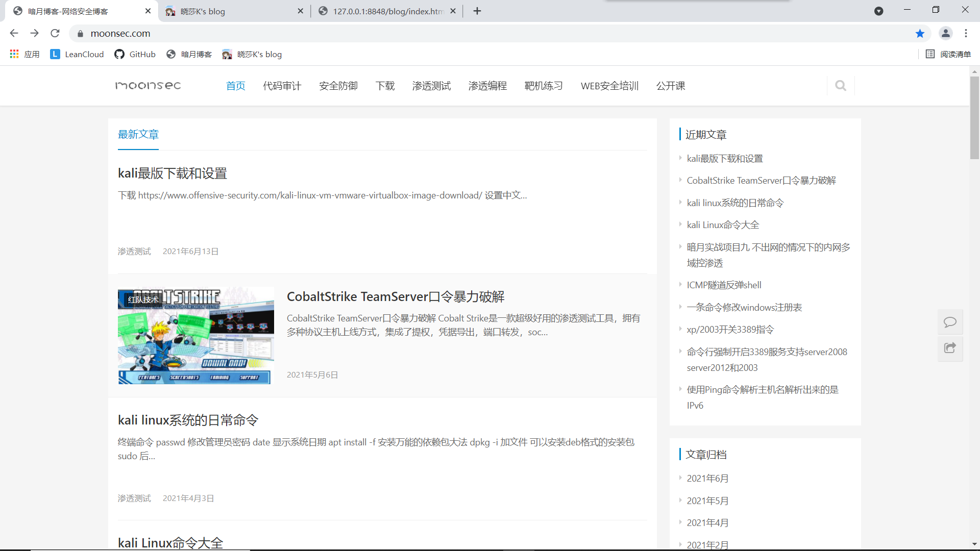Image resolution: width=980 pixels, height=551 pixels.
Task: Click 渗透测试 category dated 2021年4月3日
Action: pyautogui.click(x=134, y=498)
